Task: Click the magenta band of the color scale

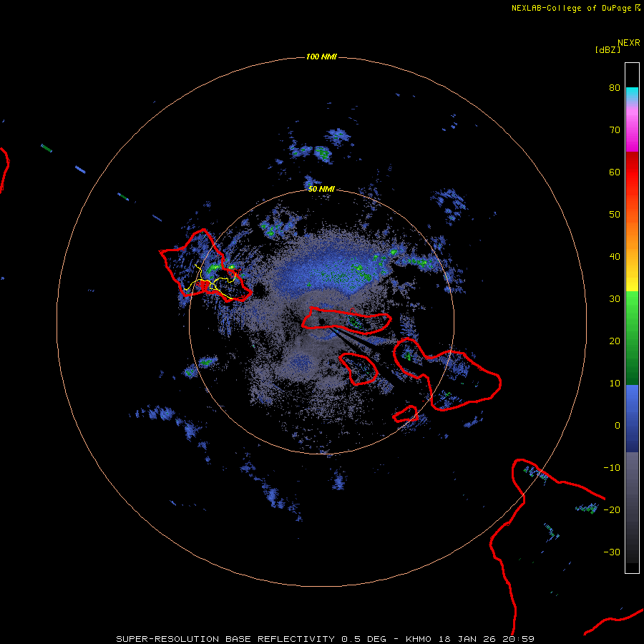Action: point(632,132)
